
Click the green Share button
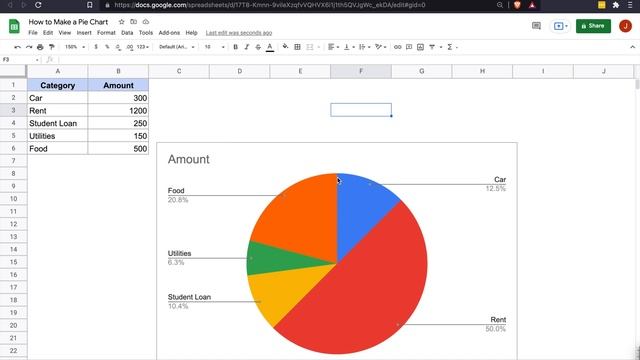pos(593,26)
